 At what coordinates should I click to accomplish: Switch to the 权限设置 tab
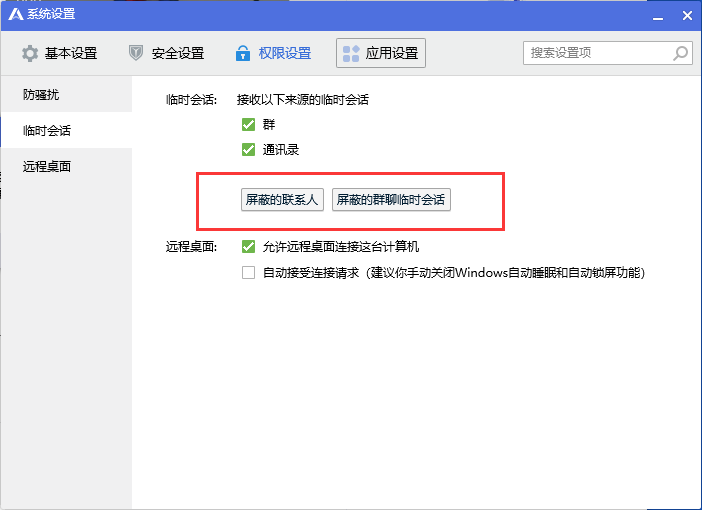click(x=273, y=53)
